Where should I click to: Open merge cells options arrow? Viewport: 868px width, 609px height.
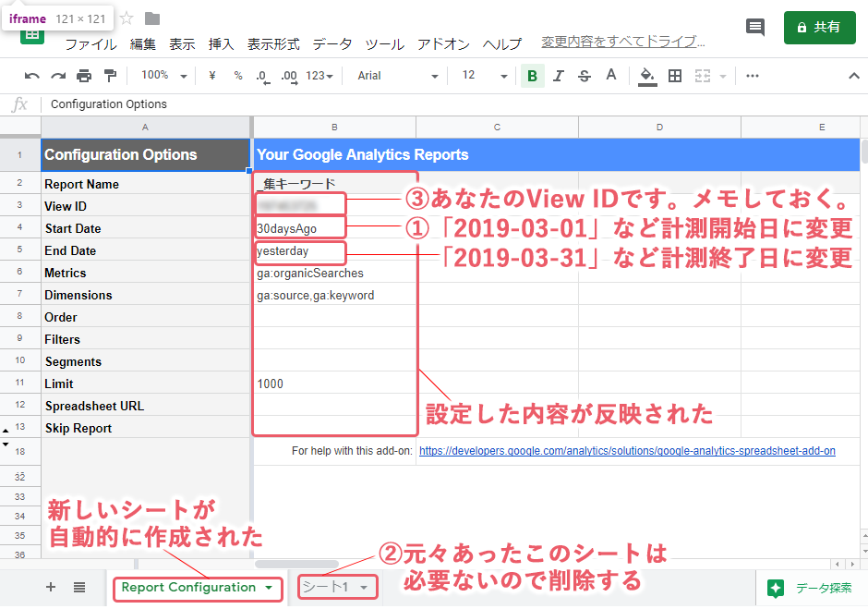point(722,77)
